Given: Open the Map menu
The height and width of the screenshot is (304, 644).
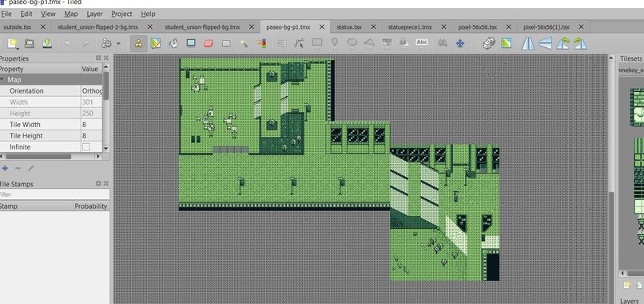Looking at the screenshot, I should [x=71, y=14].
